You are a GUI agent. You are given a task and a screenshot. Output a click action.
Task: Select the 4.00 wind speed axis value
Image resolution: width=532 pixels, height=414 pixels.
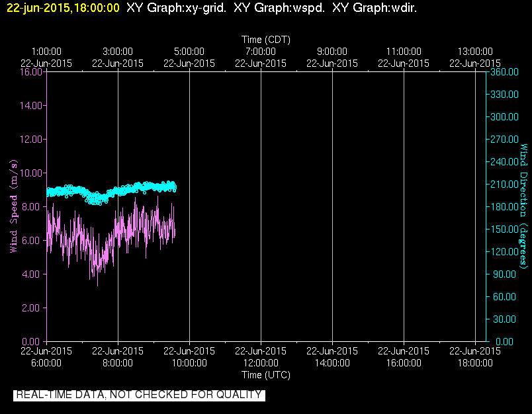pos(31,274)
